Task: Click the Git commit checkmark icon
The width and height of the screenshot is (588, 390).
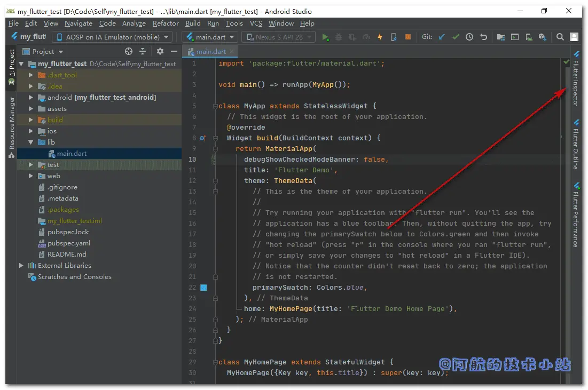Action: pos(456,37)
